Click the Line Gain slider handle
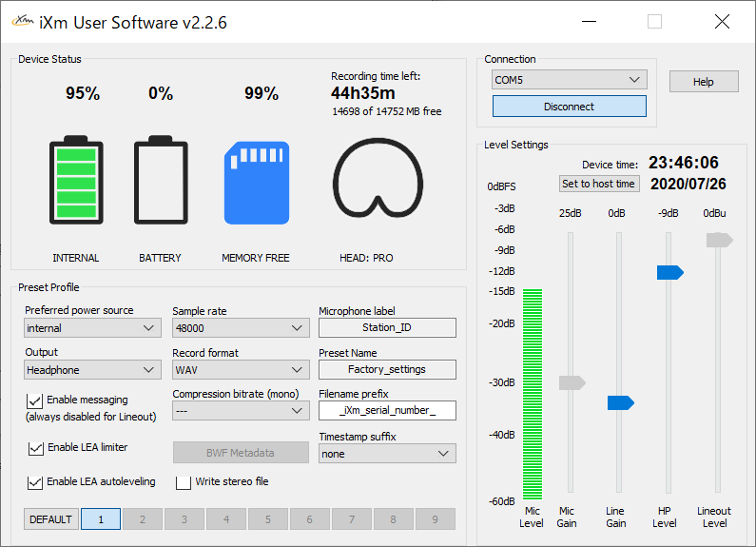 pyautogui.click(x=621, y=402)
